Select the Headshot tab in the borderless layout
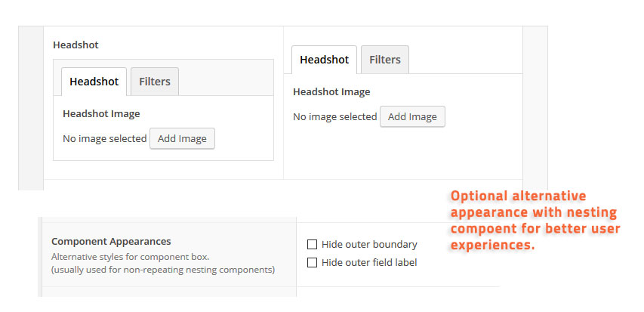Screen dimensions: 644x312 (324, 60)
